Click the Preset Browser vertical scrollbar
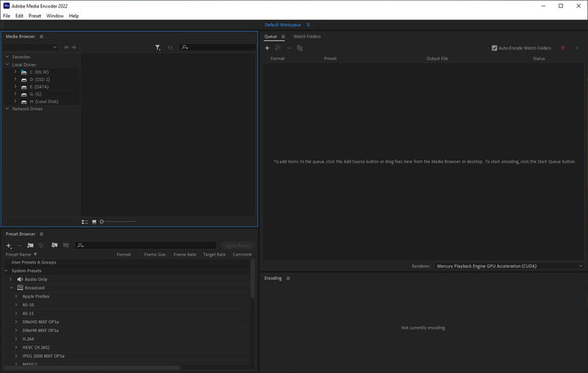This screenshot has width=588, height=373. coord(252,279)
